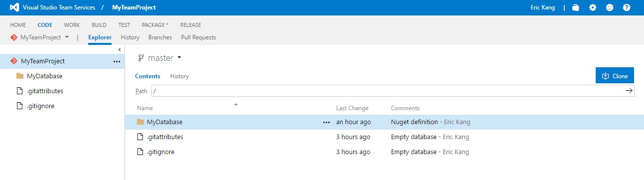Click the master branch icon
This screenshot has height=180, width=644.
141,58
